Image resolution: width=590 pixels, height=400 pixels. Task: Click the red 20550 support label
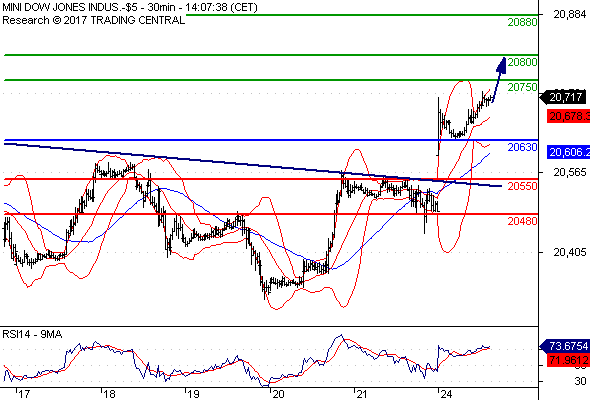(522, 186)
